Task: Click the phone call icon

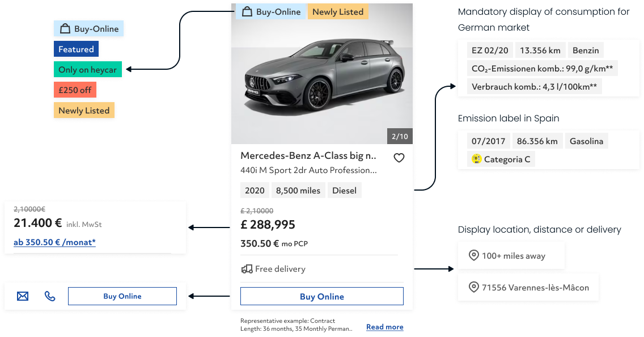Action: click(x=50, y=296)
